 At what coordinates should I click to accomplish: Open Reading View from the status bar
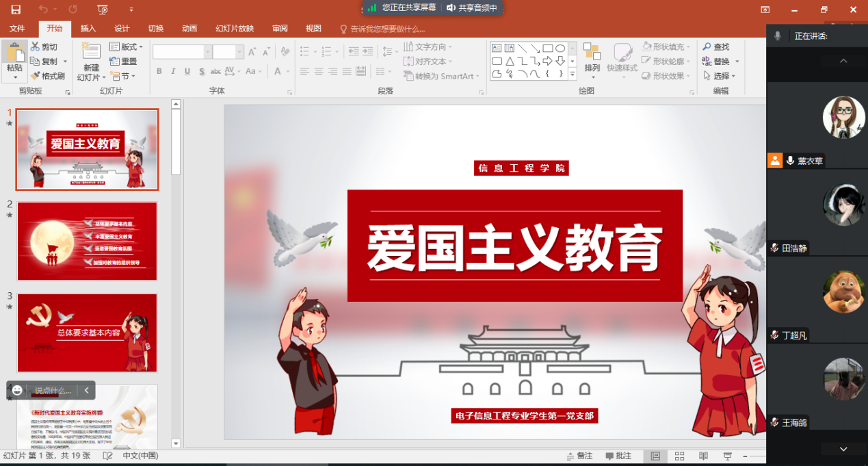tap(703, 456)
